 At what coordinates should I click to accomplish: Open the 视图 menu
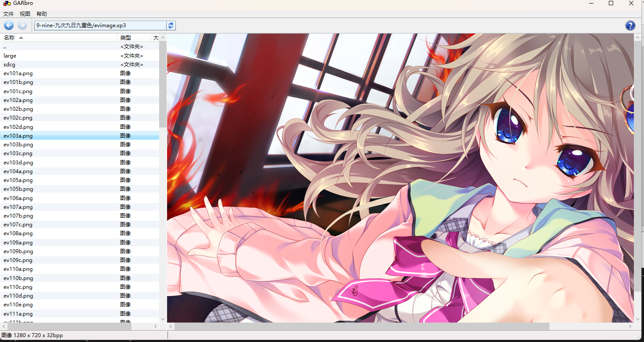click(x=25, y=14)
